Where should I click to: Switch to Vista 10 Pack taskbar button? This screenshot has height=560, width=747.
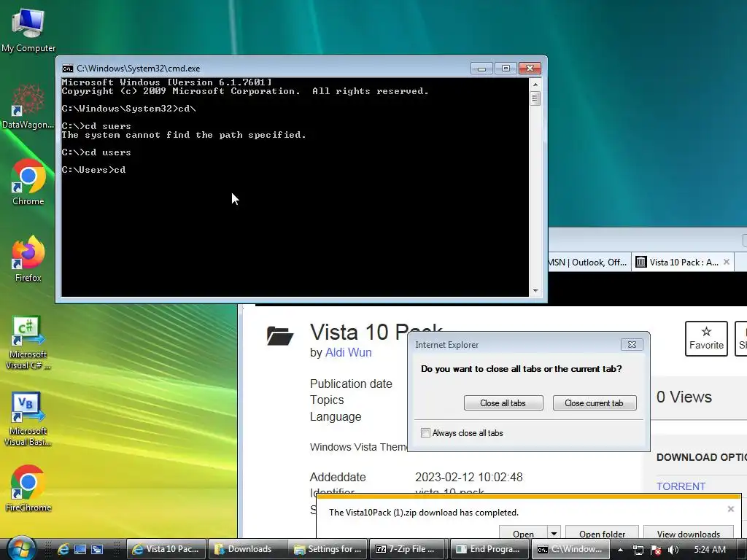click(167, 549)
